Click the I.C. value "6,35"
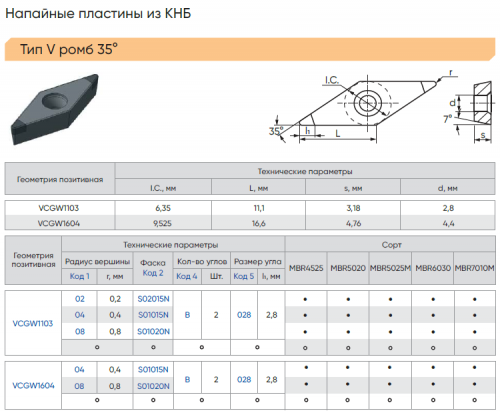Viewport: 500px width, 413px height. click(163, 208)
